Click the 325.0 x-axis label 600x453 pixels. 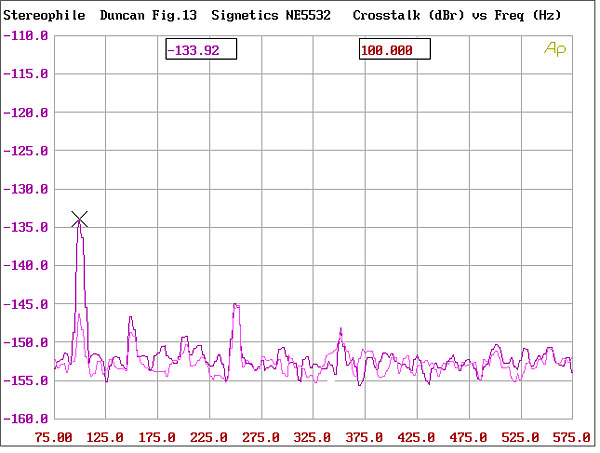(312, 437)
